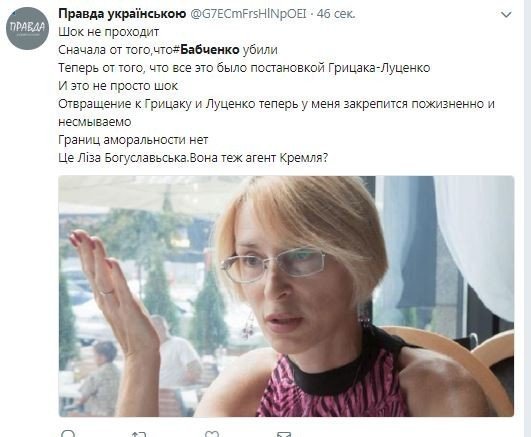
Task: Open the Правда українською profile name
Action: coord(122,14)
